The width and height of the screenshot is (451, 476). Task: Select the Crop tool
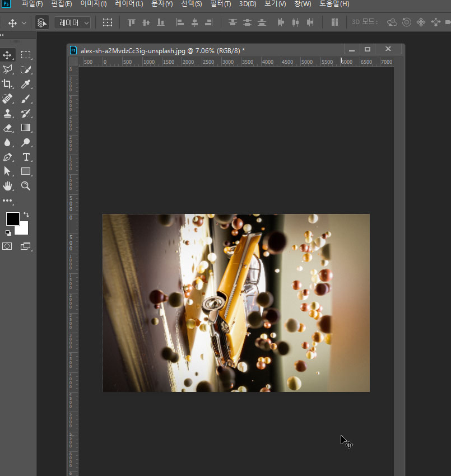(x=7, y=84)
